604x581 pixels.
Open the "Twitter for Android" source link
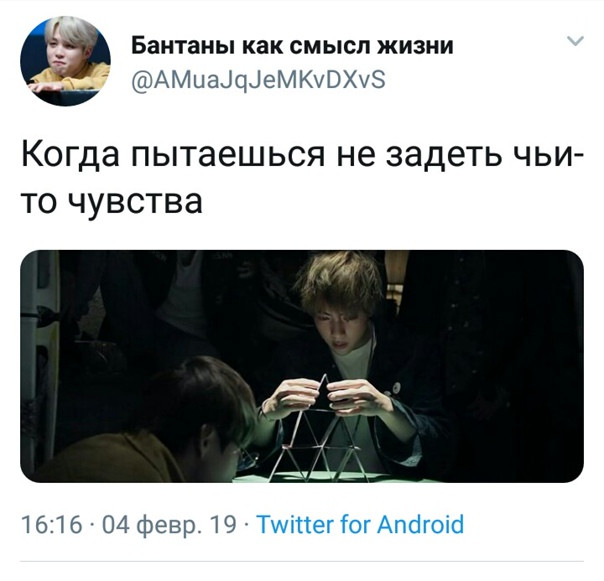point(360,524)
